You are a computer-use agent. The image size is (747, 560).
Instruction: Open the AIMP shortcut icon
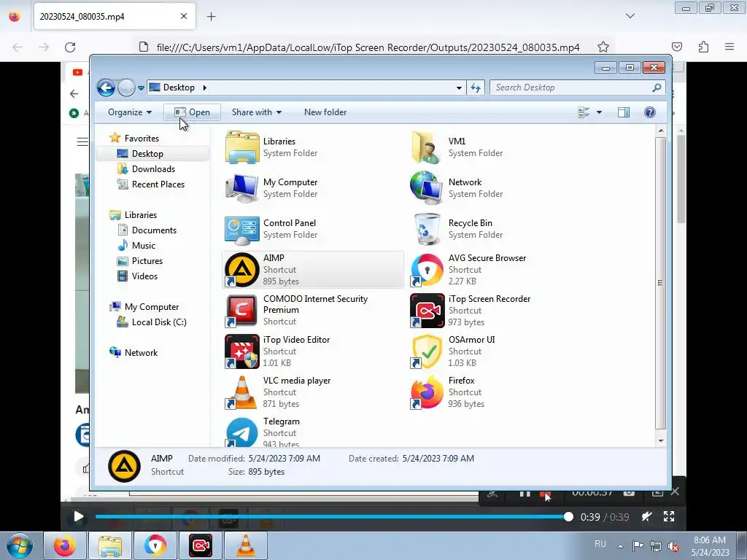pos(241,270)
